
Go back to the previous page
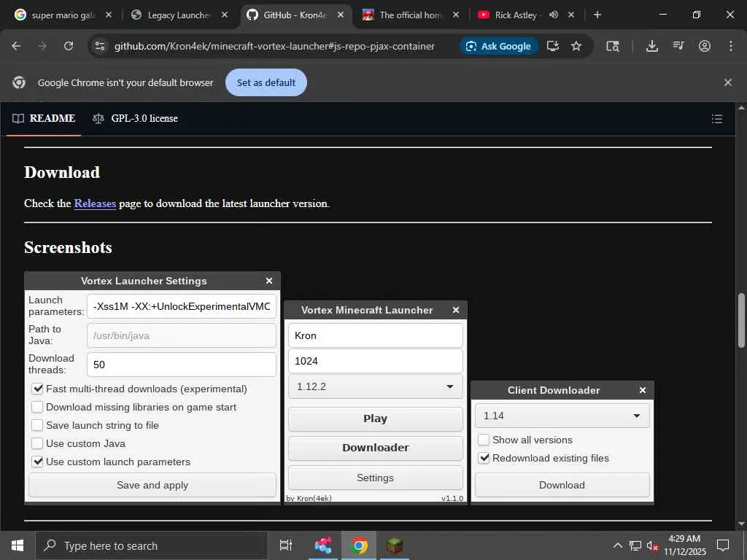16,46
